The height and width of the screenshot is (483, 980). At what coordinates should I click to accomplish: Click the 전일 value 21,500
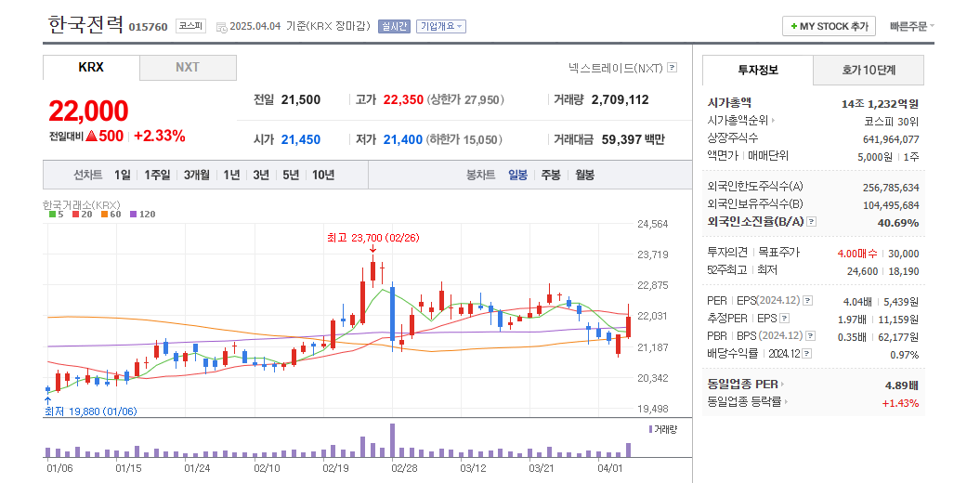pyautogui.click(x=301, y=99)
